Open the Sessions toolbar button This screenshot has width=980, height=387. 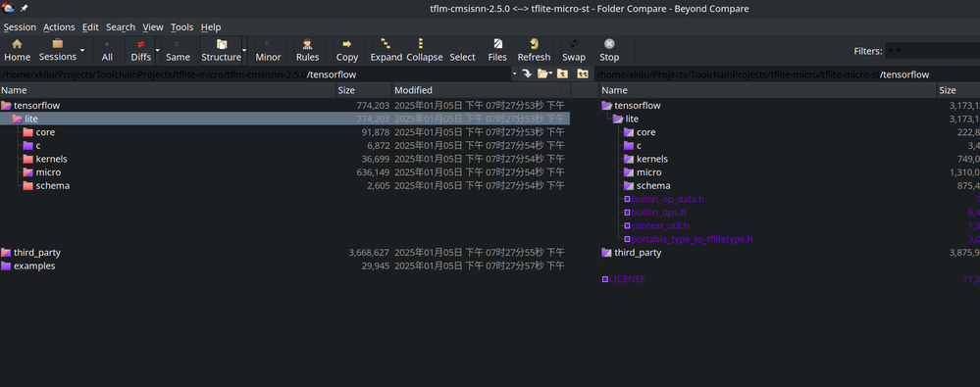tap(58, 50)
